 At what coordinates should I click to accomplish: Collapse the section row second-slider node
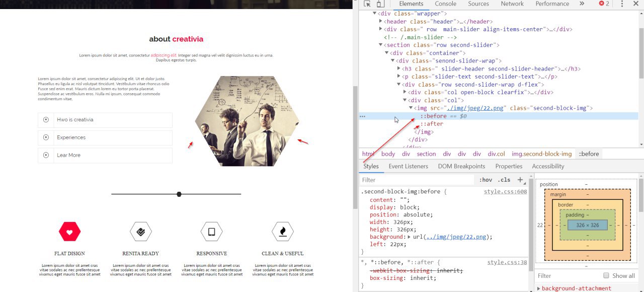coord(381,45)
